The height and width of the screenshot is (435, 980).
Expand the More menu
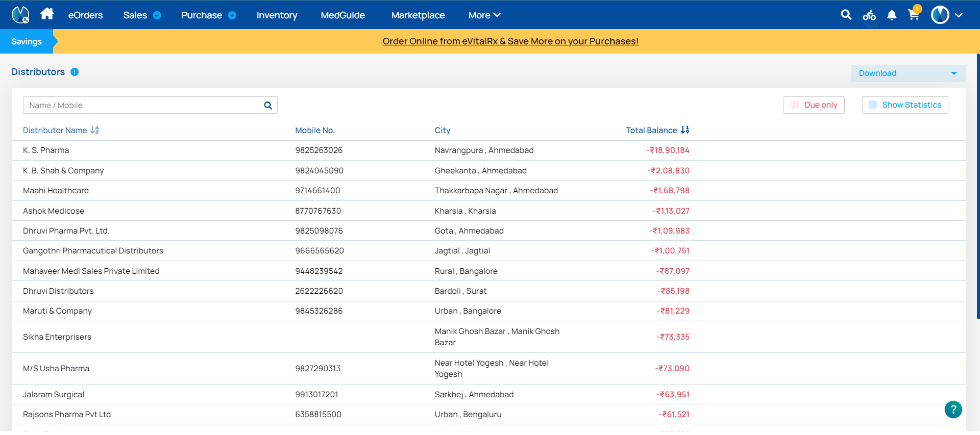click(x=484, y=15)
